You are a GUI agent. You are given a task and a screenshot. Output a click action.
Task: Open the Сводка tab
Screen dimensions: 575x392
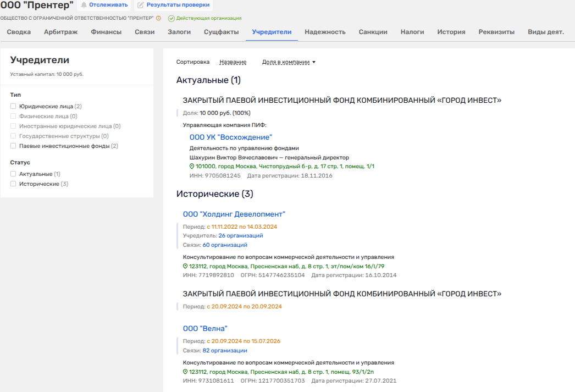(x=19, y=32)
